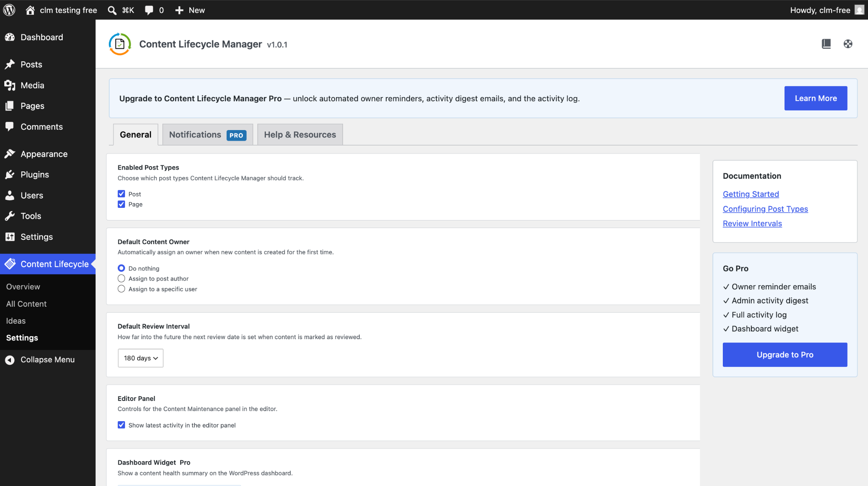Click the Owner reminder emails feature text

(774, 287)
